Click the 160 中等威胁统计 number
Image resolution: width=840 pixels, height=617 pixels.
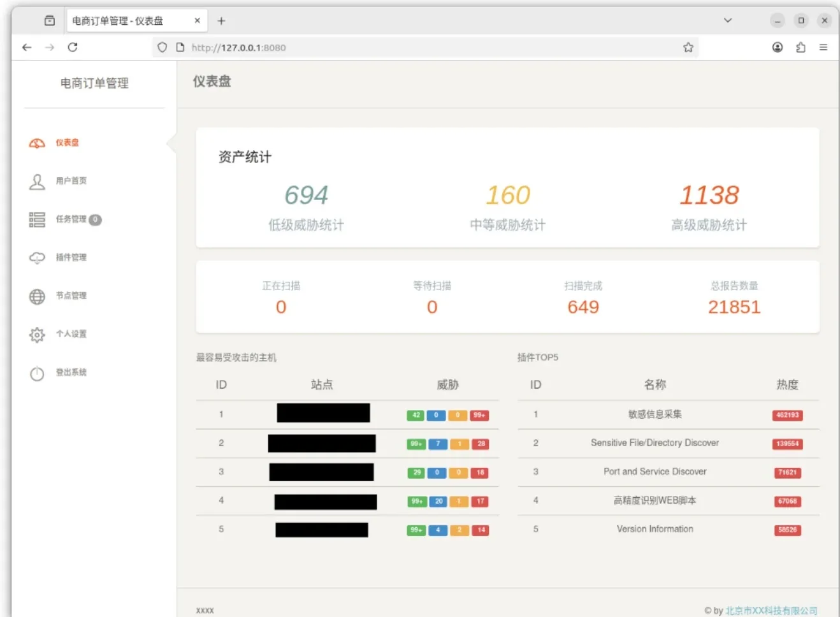click(508, 195)
